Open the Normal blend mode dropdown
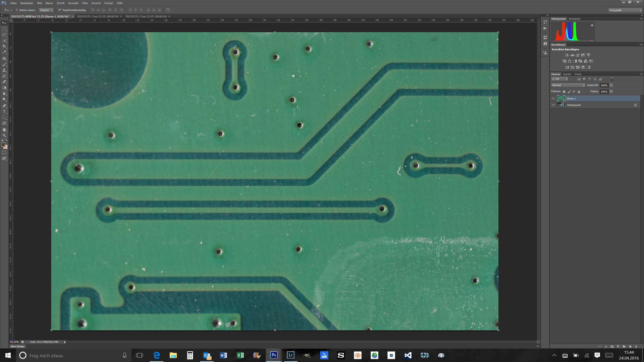This screenshot has height=362, width=644. 568,85
